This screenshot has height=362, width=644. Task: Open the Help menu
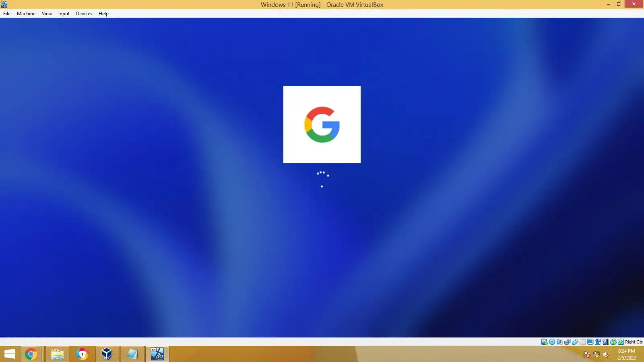[103, 13]
